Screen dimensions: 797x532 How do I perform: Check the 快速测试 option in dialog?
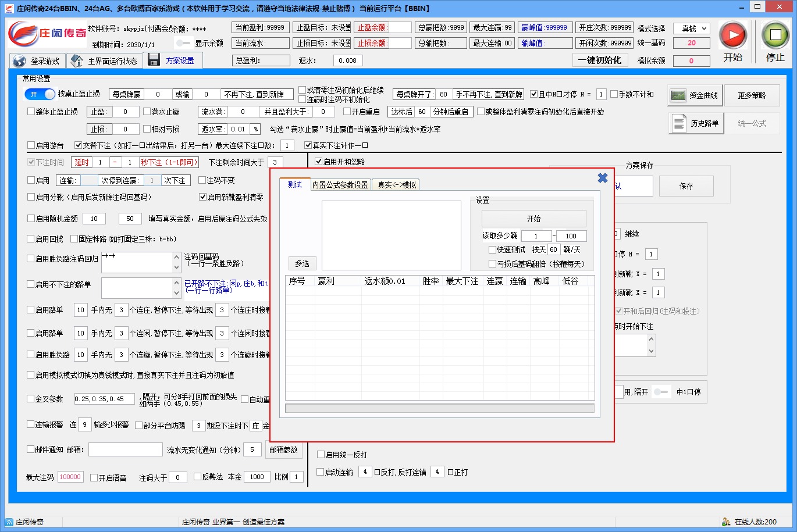tap(493, 249)
